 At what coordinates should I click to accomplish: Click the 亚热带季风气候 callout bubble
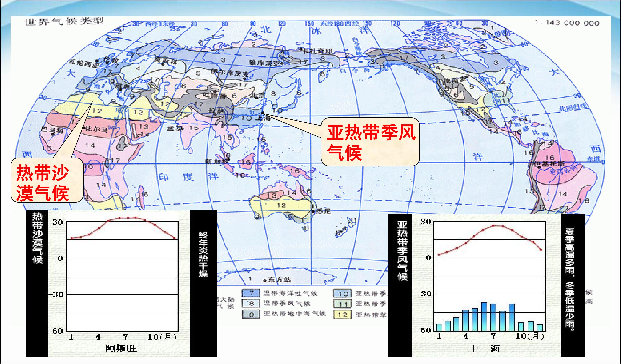point(370,142)
